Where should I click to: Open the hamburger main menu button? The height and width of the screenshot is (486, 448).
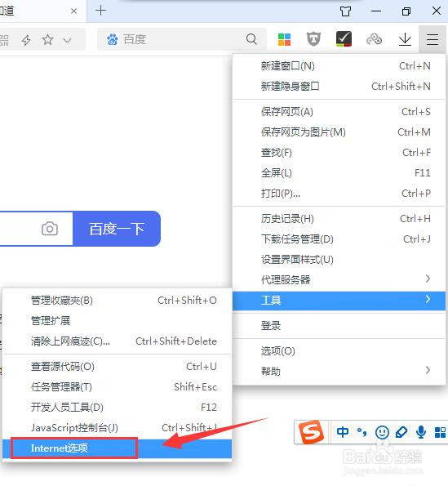(x=432, y=40)
